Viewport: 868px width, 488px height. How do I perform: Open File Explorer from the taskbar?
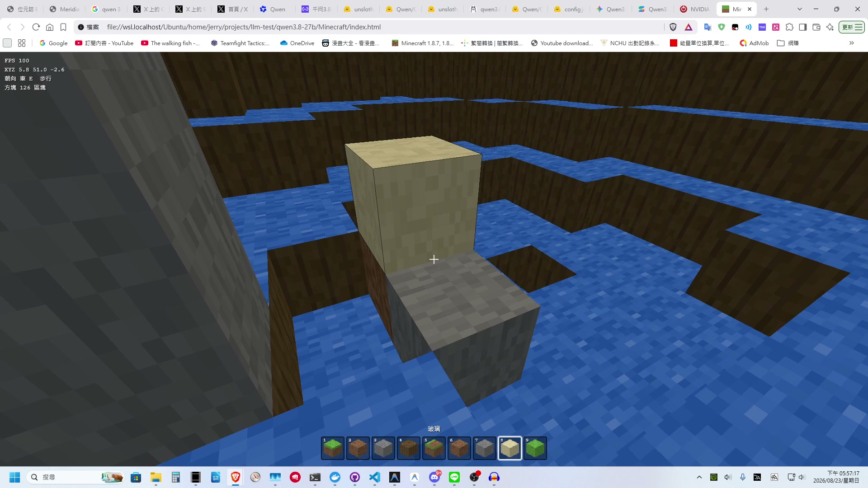tap(156, 477)
